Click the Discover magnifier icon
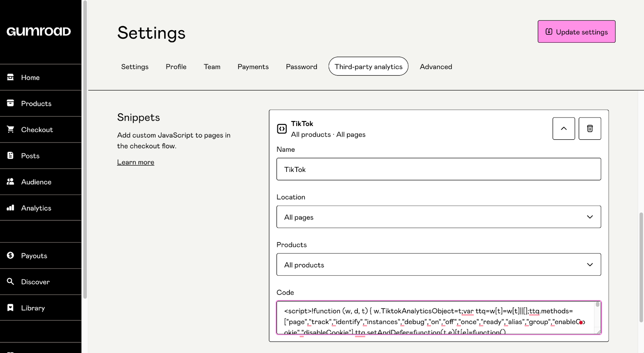 pos(10,281)
